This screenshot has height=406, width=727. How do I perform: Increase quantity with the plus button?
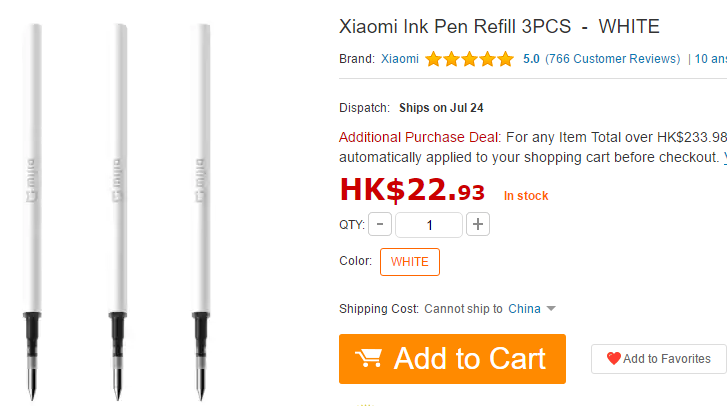click(x=478, y=224)
